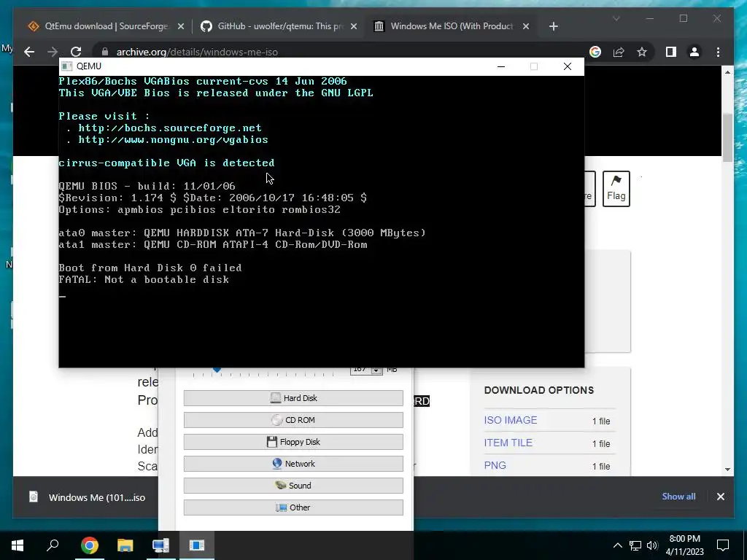Show hidden system tray icons

[x=617, y=545]
